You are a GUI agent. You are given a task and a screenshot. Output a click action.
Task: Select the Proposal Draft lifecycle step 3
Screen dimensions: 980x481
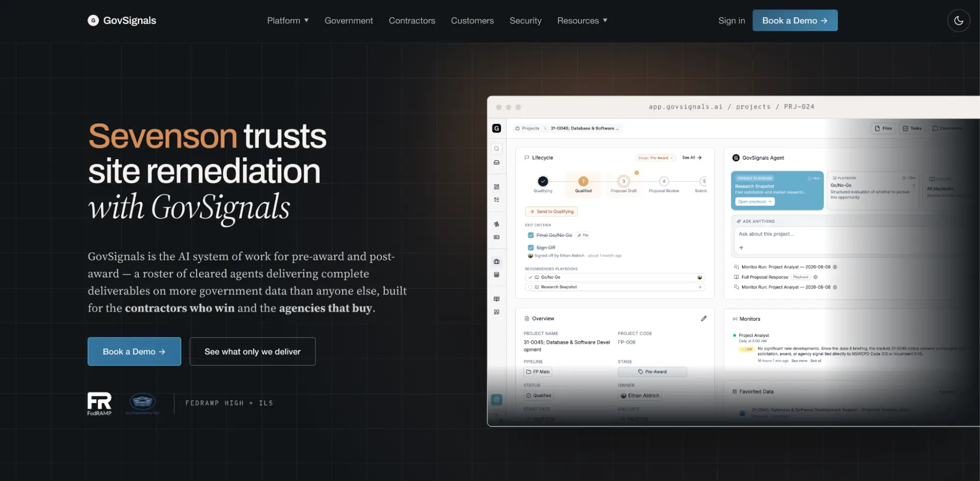[x=624, y=185]
